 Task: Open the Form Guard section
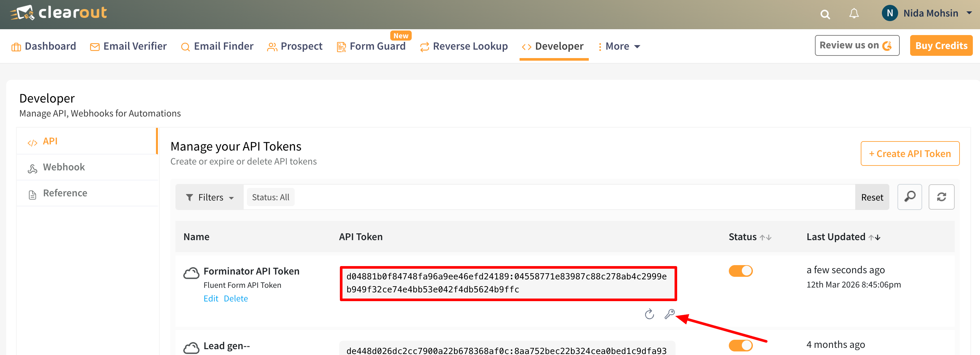click(377, 46)
